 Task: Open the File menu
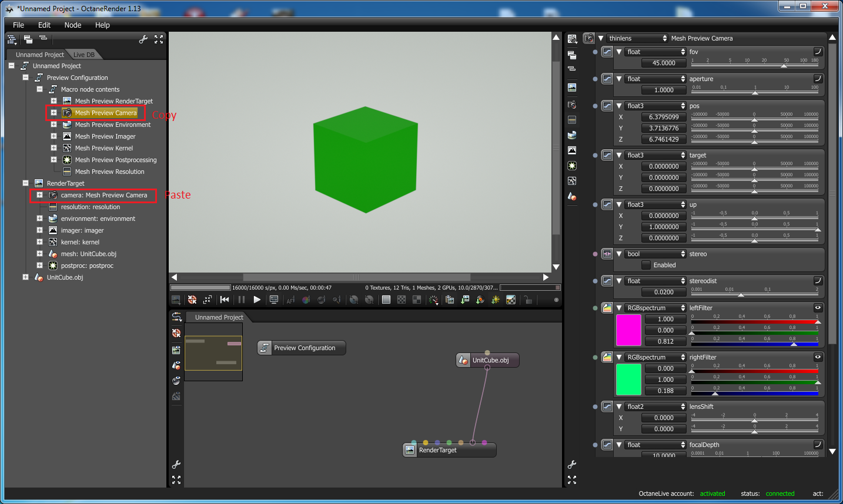click(18, 25)
